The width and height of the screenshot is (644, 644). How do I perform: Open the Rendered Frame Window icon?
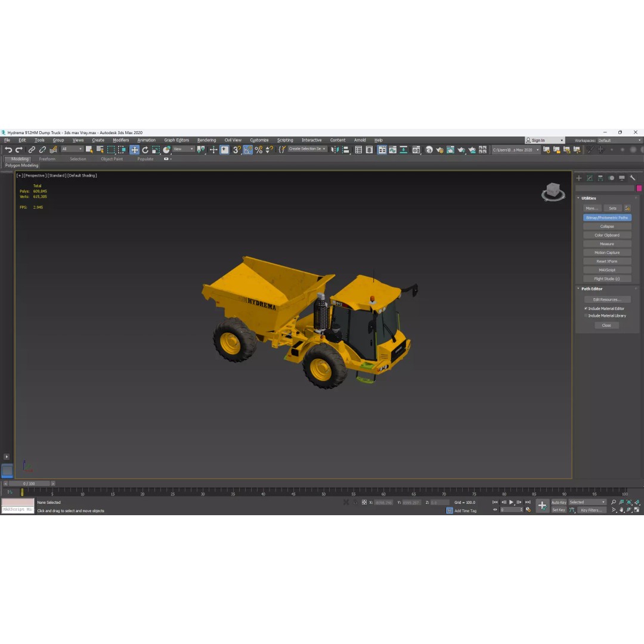(450, 150)
